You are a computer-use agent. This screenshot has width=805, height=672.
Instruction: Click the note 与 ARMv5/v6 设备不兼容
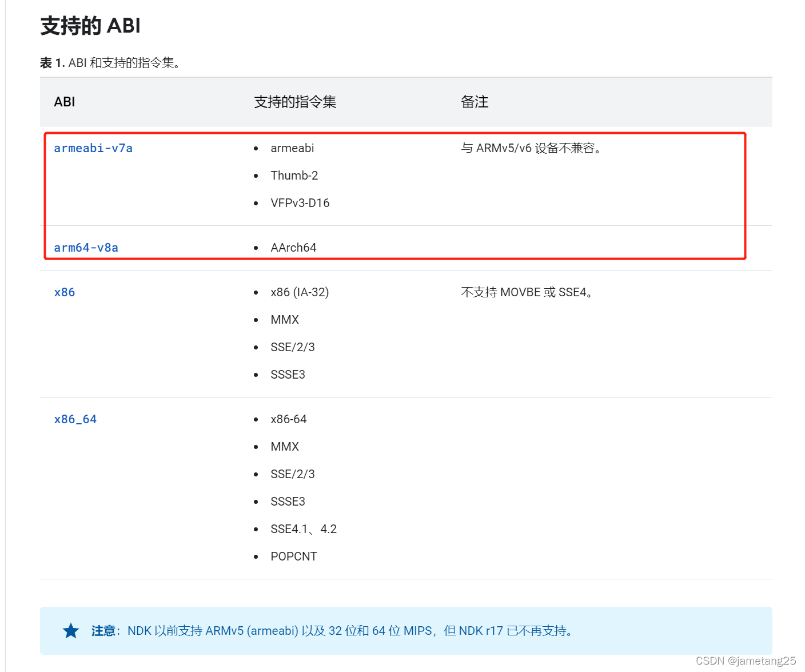[531, 148]
